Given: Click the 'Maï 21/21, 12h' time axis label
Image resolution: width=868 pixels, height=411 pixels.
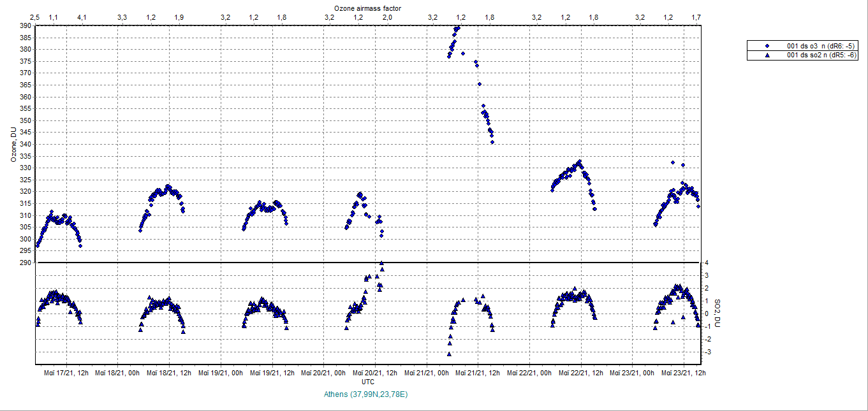Looking at the screenshot, I should pyautogui.click(x=477, y=373).
